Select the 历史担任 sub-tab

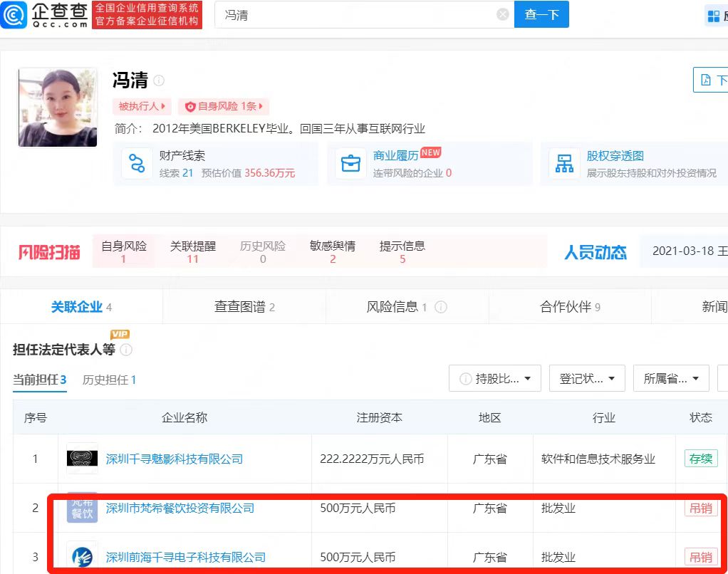coord(109,380)
